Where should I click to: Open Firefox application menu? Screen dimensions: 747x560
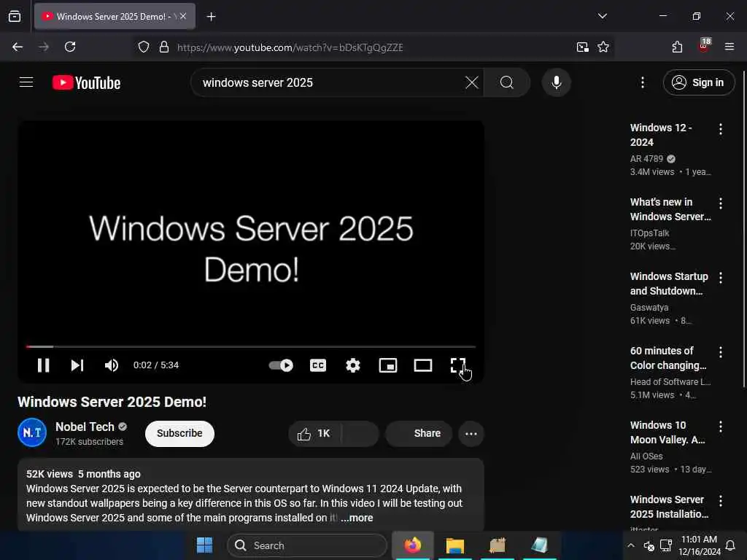coord(729,47)
